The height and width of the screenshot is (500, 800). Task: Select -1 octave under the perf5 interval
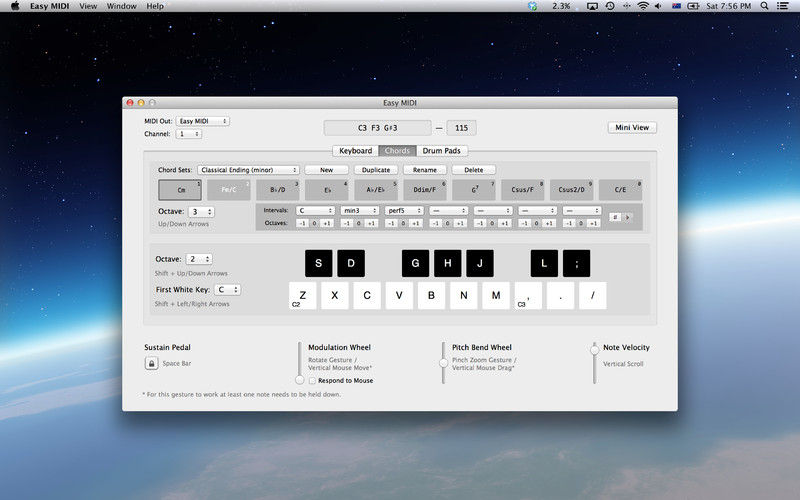(x=391, y=223)
